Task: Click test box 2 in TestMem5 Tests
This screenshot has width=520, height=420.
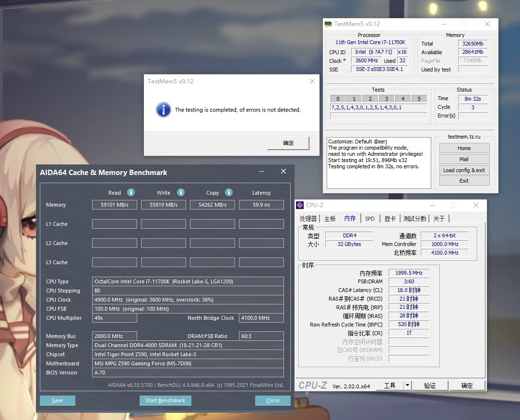Action: pyautogui.click(x=370, y=99)
